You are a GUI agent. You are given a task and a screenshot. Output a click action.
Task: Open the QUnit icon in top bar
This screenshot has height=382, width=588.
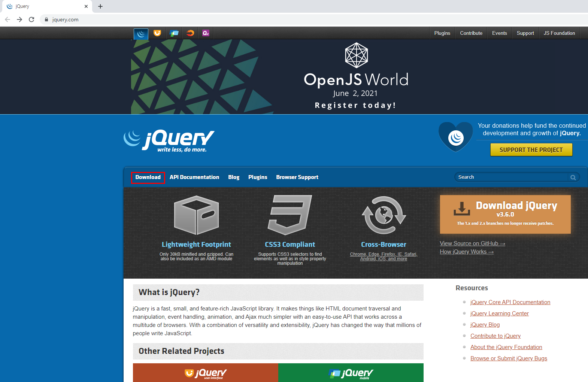(x=206, y=33)
